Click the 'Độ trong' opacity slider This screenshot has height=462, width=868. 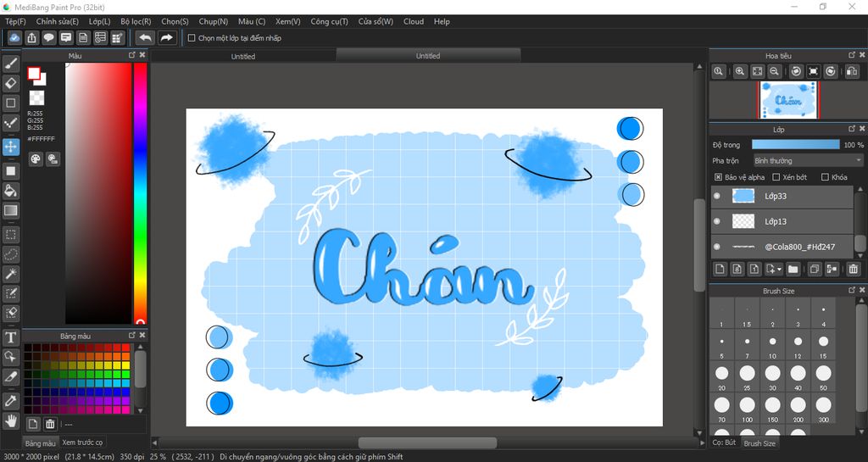click(795, 144)
